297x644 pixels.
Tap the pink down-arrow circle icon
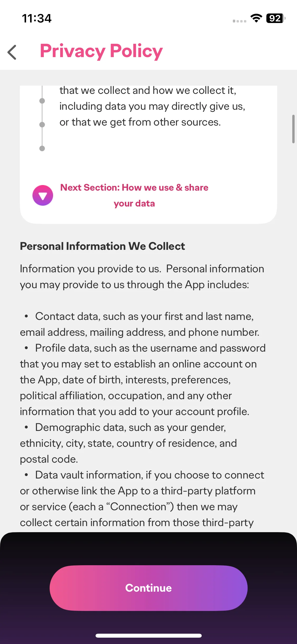[x=43, y=195]
